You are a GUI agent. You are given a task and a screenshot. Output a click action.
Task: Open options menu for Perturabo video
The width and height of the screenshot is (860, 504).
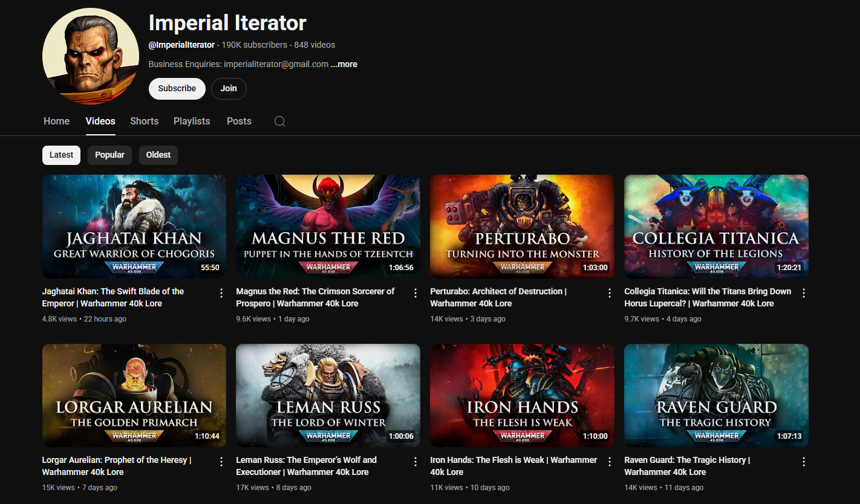tap(610, 293)
